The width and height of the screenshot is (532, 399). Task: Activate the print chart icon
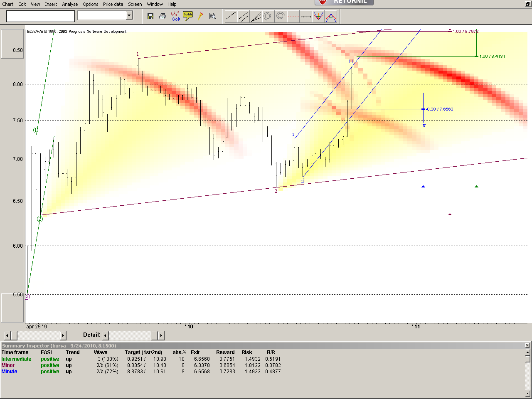(x=163, y=16)
